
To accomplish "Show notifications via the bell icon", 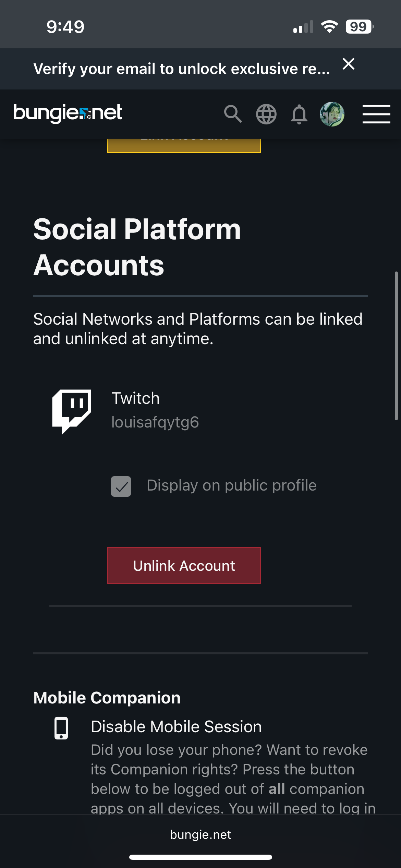I will pyautogui.click(x=299, y=114).
